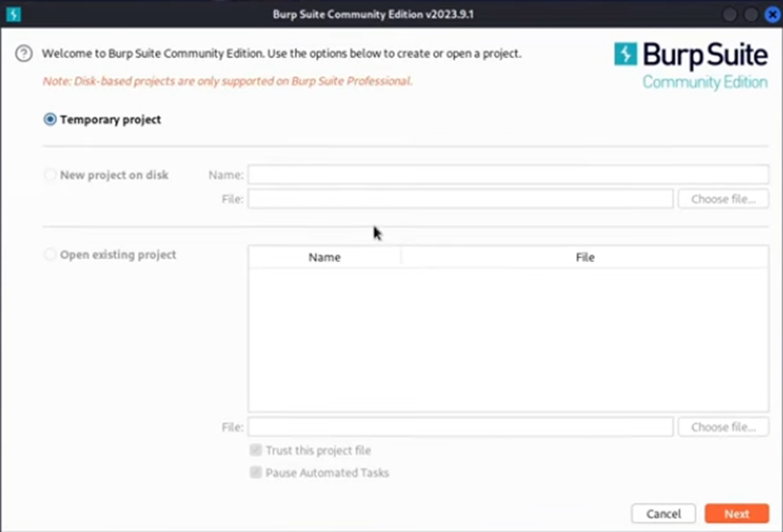Select the Temporary project radio button

(x=50, y=119)
